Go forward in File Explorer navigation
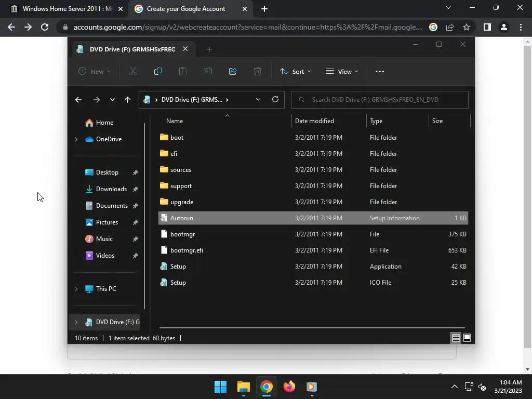The height and width of the screenshot is (399, 532). (x=96, y=100)
